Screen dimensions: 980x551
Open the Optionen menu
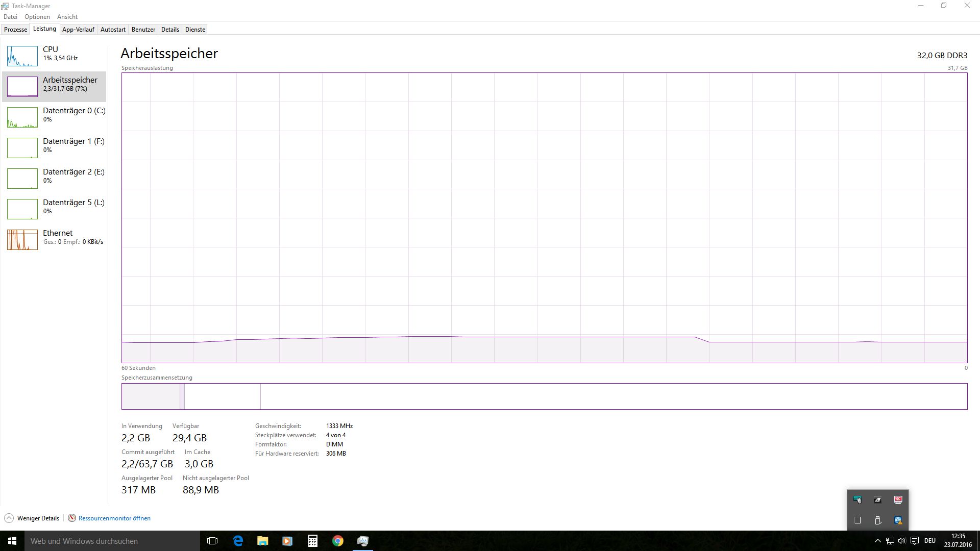pos(37,17)
